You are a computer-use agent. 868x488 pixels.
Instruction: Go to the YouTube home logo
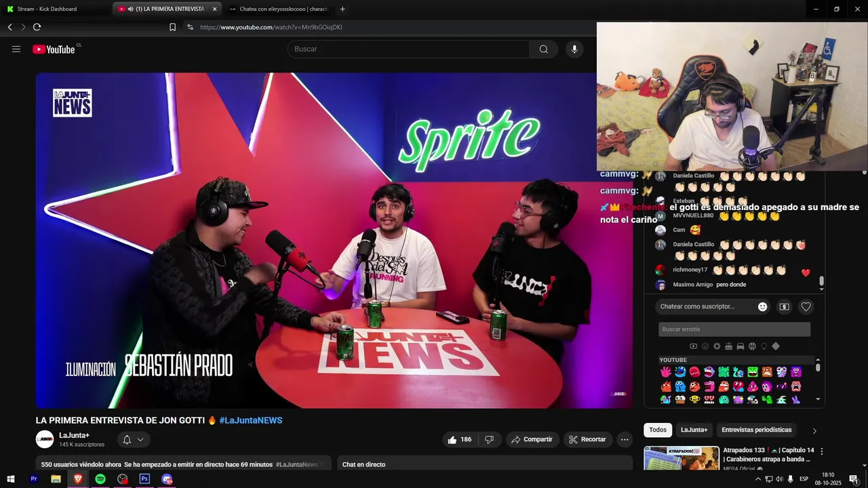click(x=54, y=49)
